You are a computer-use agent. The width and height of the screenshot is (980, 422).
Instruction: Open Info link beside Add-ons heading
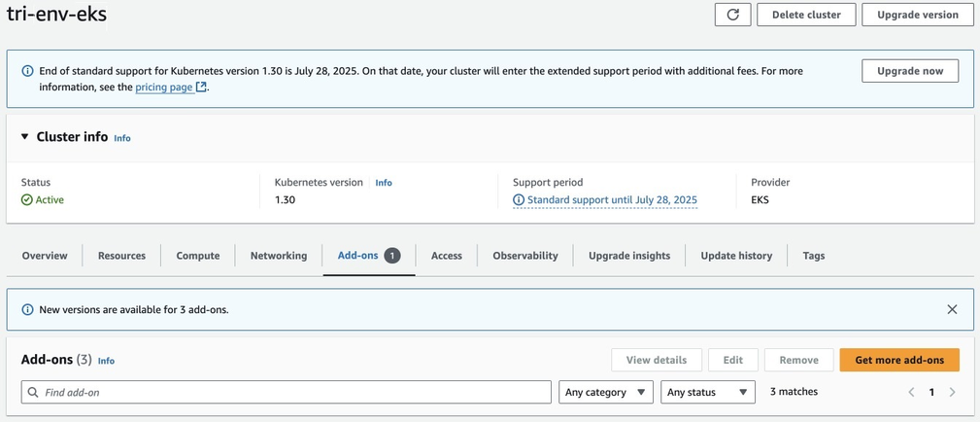coord(106,361)
